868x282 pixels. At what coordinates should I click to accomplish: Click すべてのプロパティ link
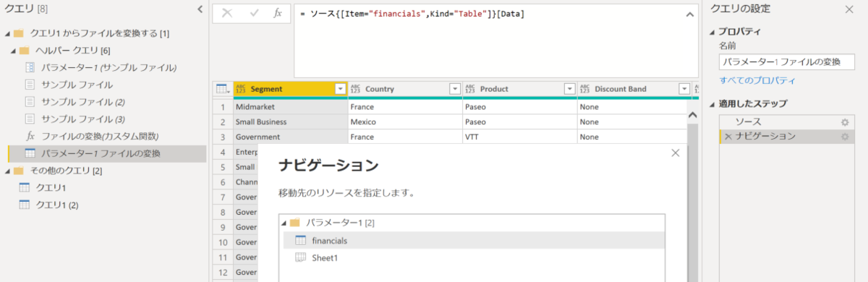(x=757, y=80)
